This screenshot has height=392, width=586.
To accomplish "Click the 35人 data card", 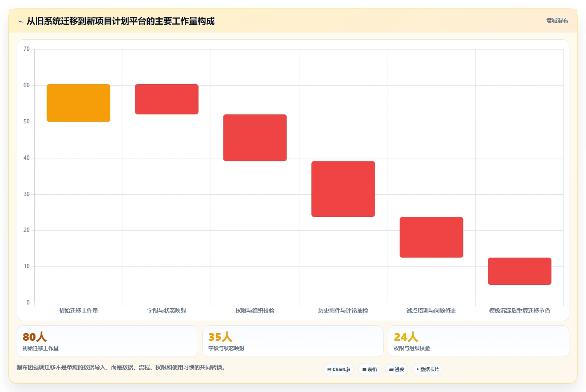I will pos(293,341).
